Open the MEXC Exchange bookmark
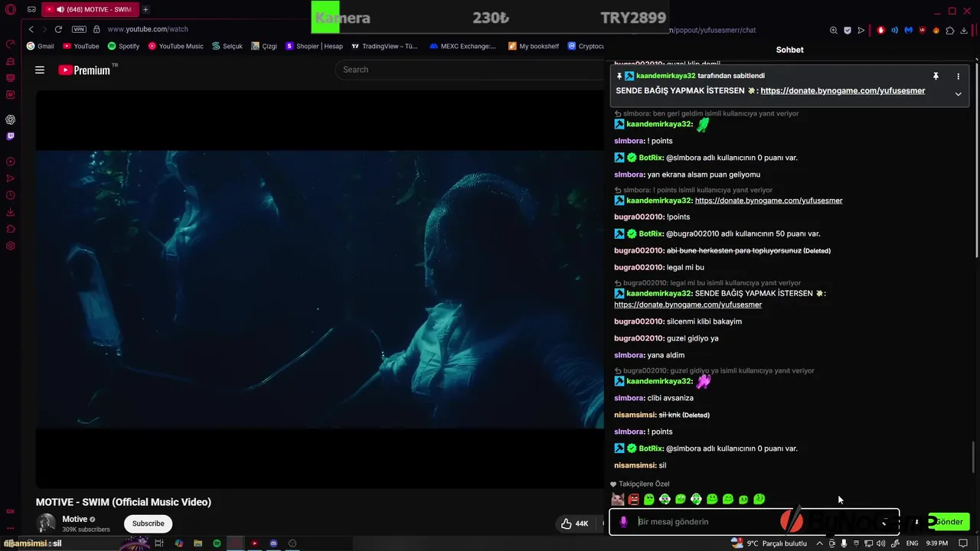The image size is (980, 551). click(462, 46)
